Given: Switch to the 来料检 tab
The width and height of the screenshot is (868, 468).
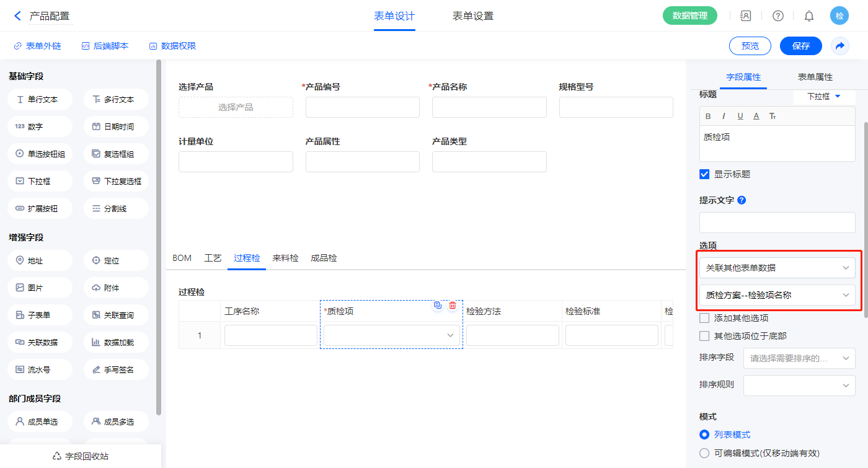Looking at the screenshot, I should click(285, 258).
